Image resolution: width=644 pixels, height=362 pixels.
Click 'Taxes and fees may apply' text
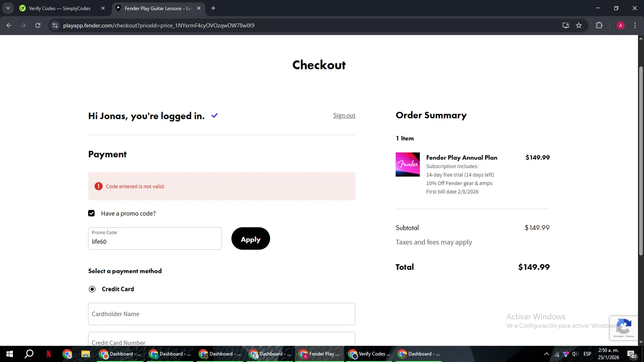coord(434,242)
